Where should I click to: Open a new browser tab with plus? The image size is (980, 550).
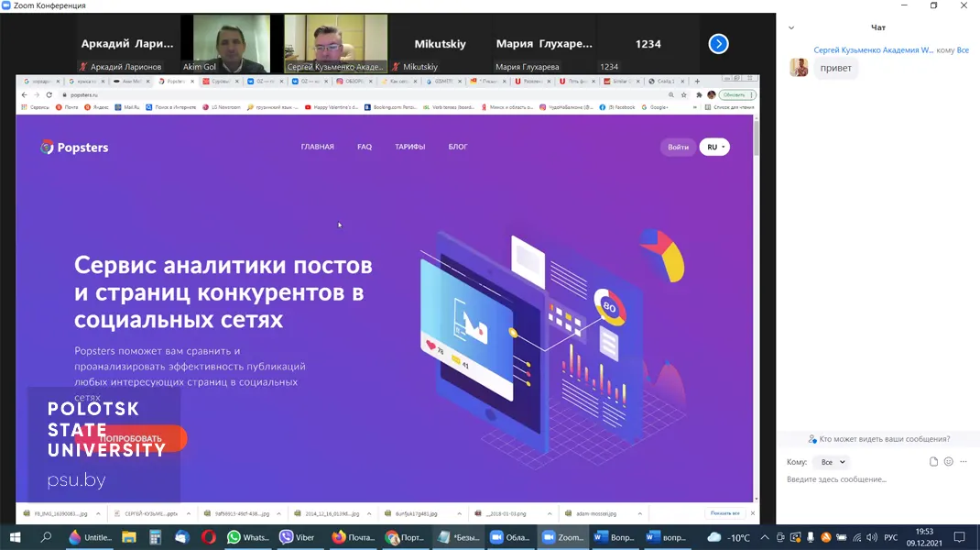698,82
